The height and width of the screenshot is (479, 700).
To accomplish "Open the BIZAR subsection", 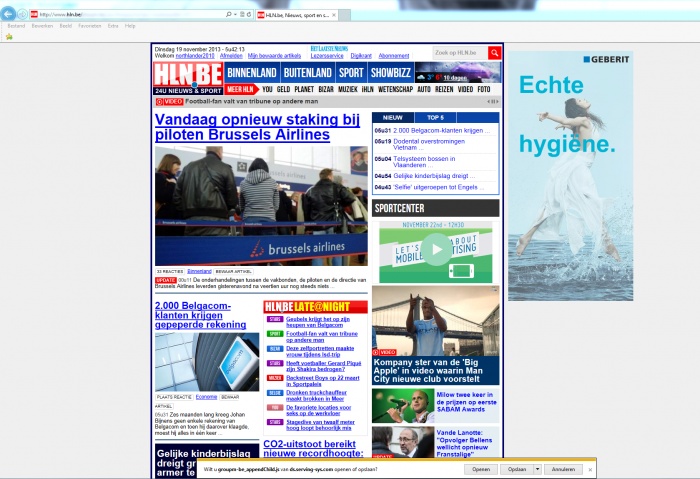I will pos(326,89).
